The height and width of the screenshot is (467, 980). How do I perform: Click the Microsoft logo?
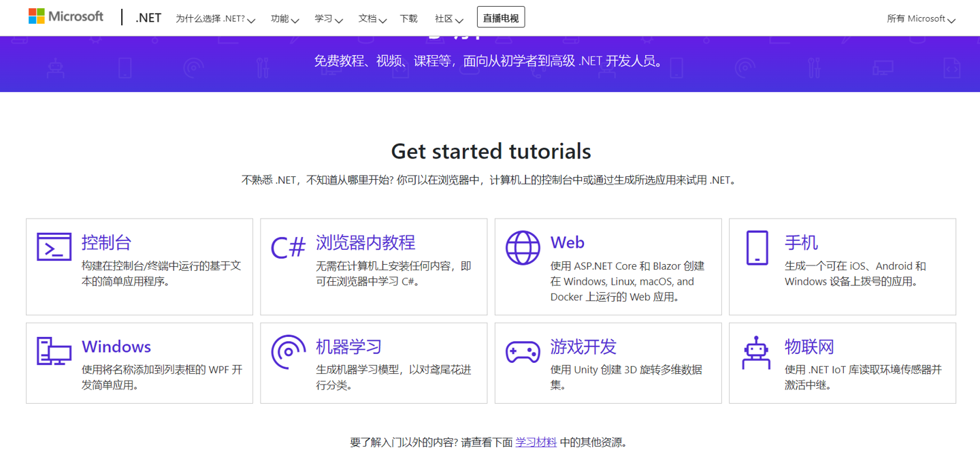tap(66, 16)
